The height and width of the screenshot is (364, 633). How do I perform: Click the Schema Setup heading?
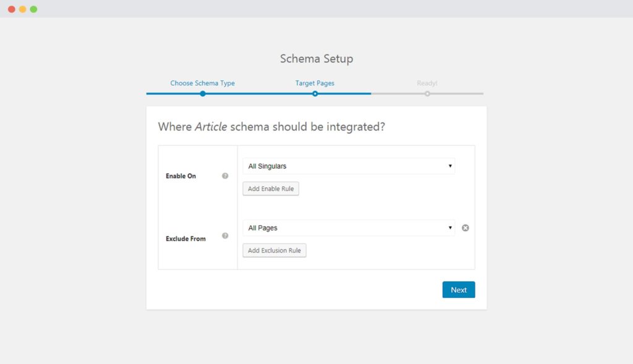[316, 59]
